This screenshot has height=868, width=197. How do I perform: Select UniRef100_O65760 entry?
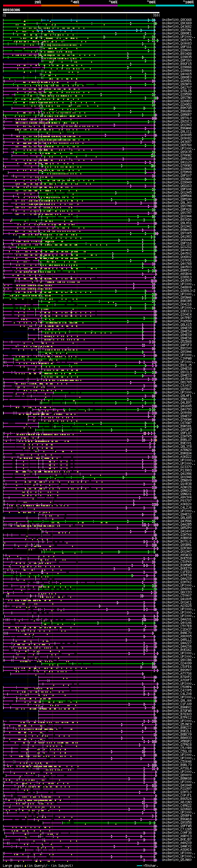coord(177,145)
